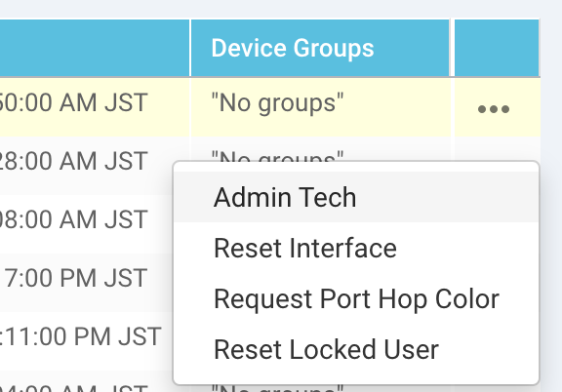
Task: Click the "No groups" cell in highlighted row
Action: point(277,103)
